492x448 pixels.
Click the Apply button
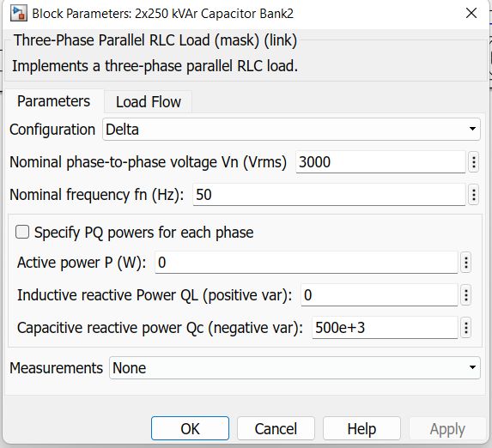tap(447, 428)
